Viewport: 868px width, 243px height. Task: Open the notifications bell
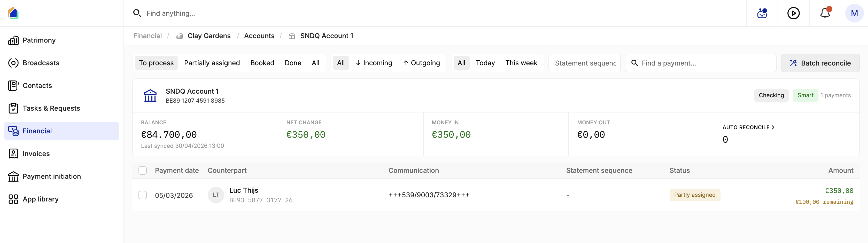click(x=825, y=13)
